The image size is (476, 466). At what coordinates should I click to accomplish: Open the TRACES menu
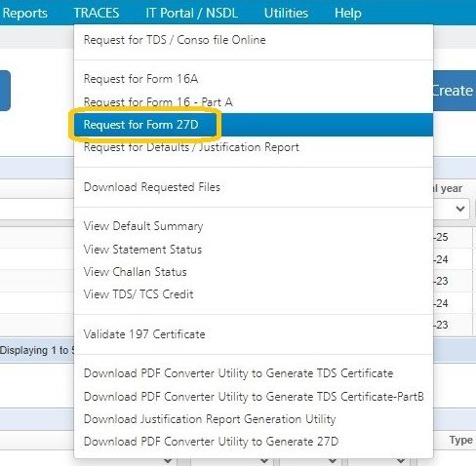point(97,13)
